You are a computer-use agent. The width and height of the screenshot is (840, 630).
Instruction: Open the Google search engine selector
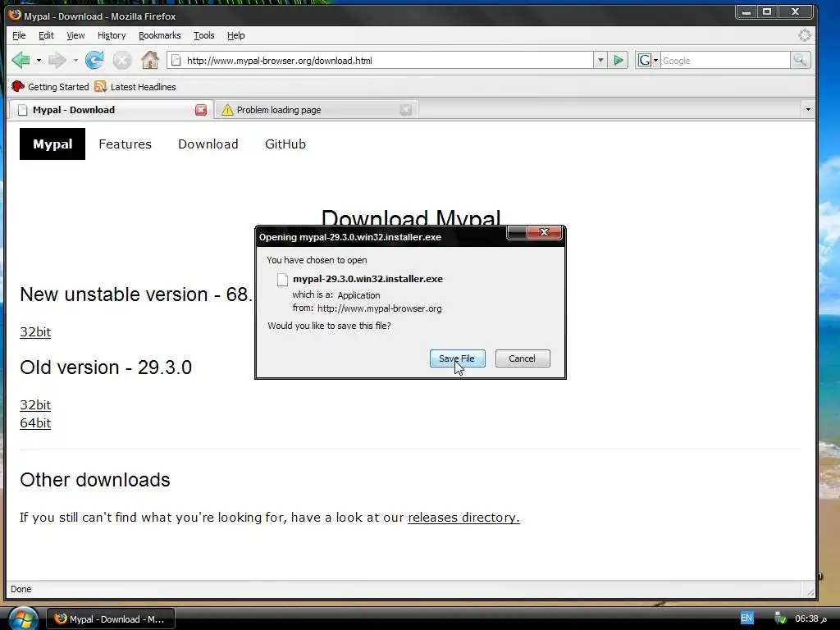click(x=648, y=61)
